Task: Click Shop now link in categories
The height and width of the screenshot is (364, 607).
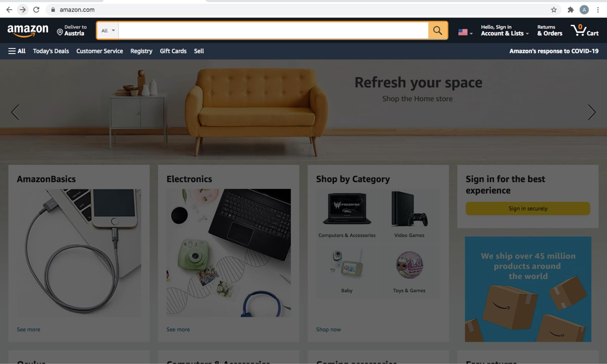Action: coord(328,329)
